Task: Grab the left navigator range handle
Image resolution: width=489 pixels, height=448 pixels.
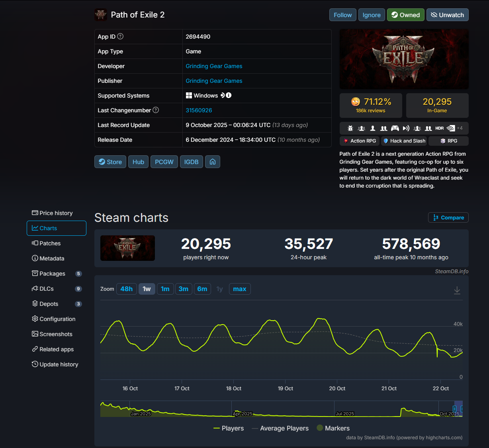Action: [x=454, y=409]
